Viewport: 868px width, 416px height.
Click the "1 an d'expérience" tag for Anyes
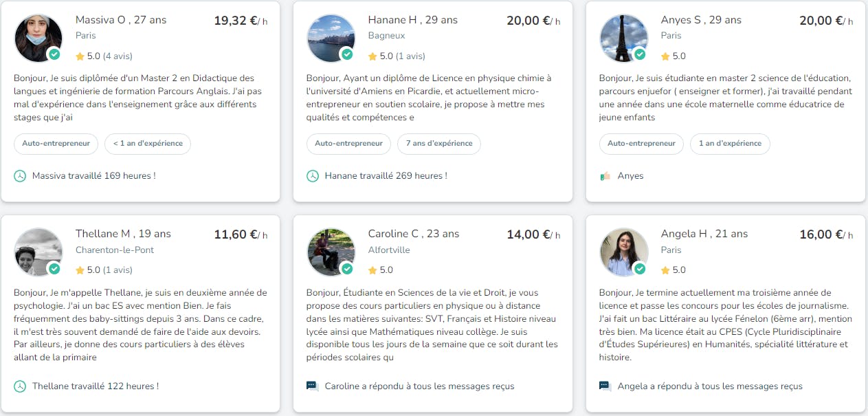[x=730, y=144]
